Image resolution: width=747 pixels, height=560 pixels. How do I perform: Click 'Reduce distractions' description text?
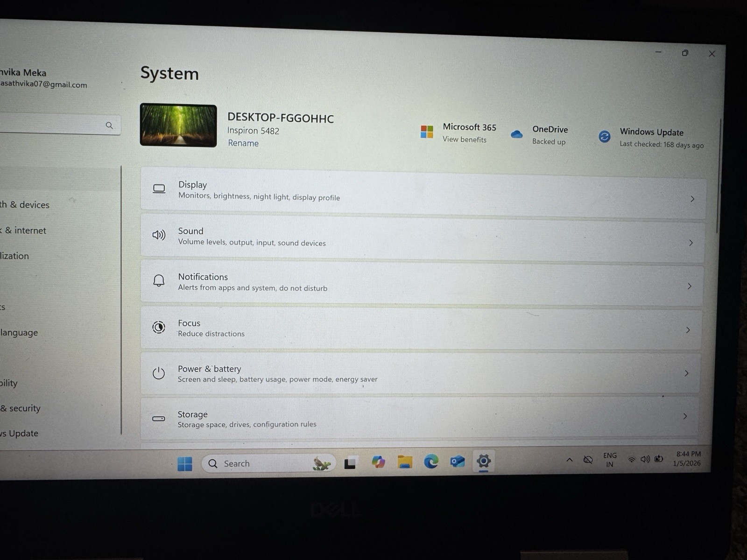pyautogui.click(x=211, y=334)
